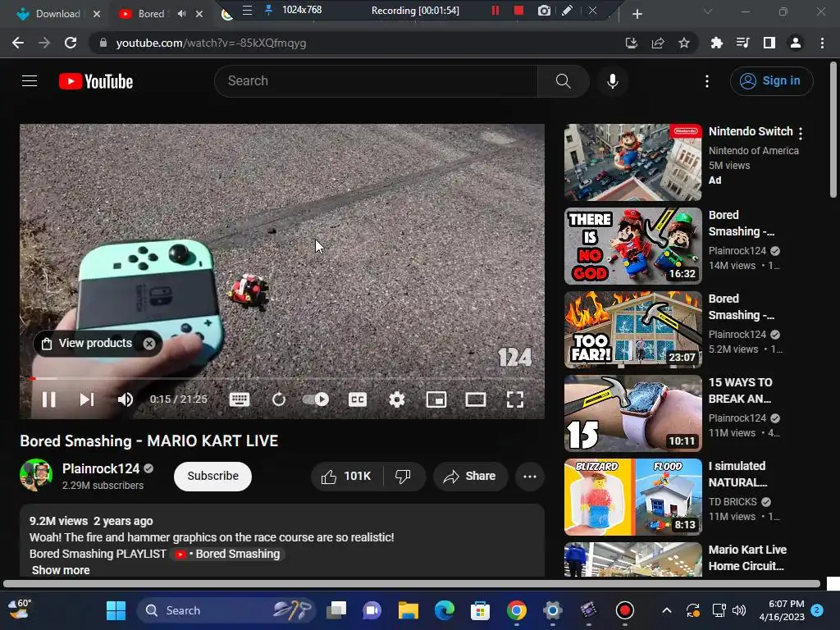This screenshot has width=840, height=630.
Task: Seek on the video progress bar
Action: click(x=282, y=379)
